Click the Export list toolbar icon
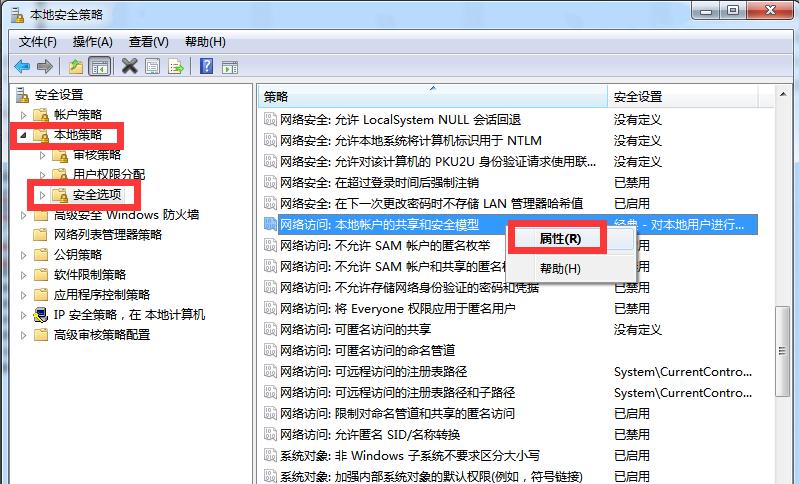 pos(176,66)
